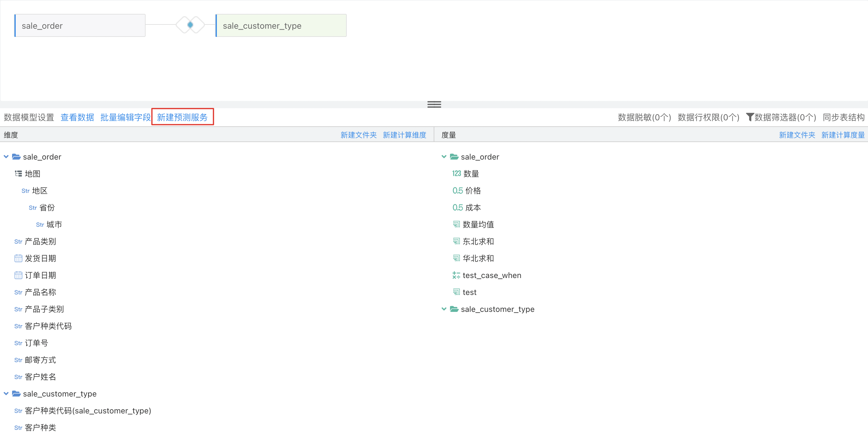The image size is (868, 437).
Task: Click 新建预测服务 link
Action: (182, 117)
